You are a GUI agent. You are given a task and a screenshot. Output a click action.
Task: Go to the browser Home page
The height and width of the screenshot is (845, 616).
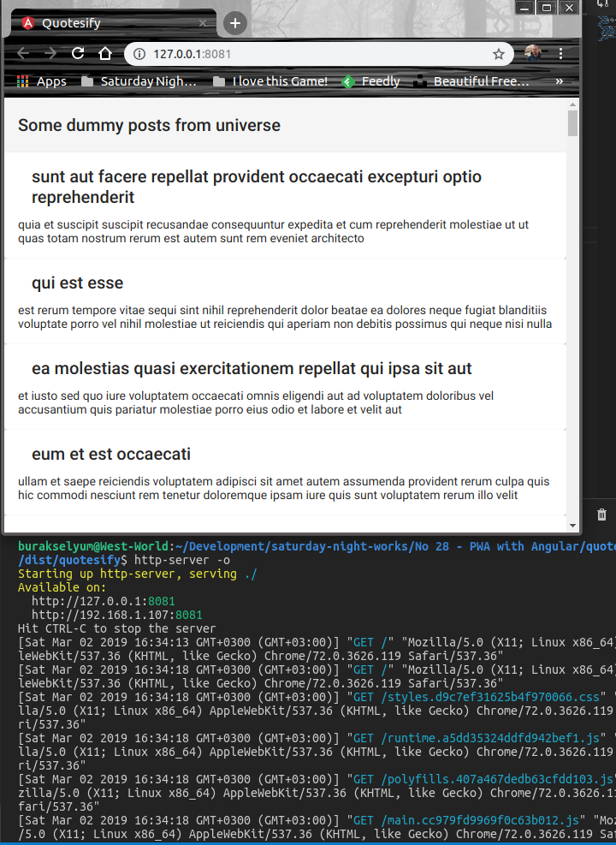pos(105,54)
